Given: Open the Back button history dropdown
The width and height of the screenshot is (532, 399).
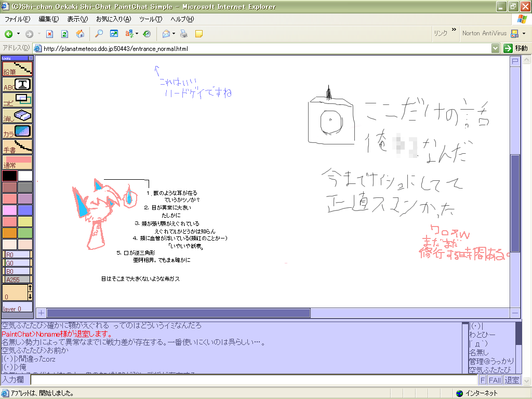Looking at the screenshot, I should [18, 34].
